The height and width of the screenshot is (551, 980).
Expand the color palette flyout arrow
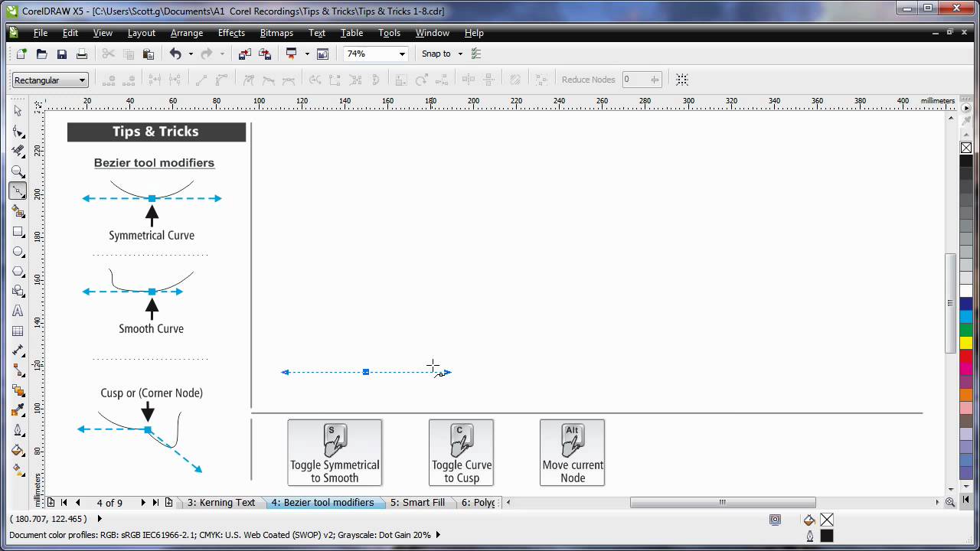pyautogui.click(x=966, y=108)
